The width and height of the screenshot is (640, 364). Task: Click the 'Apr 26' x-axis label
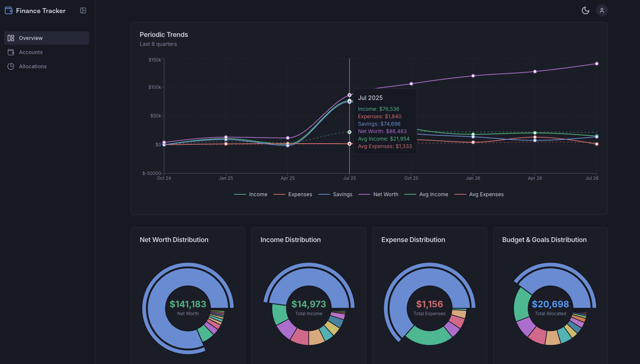point(535,178)
